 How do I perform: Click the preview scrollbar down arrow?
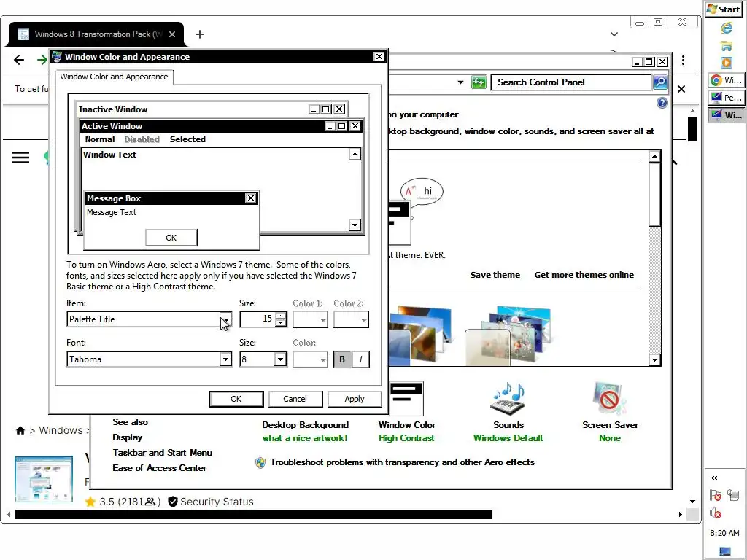tap(355, 225)
